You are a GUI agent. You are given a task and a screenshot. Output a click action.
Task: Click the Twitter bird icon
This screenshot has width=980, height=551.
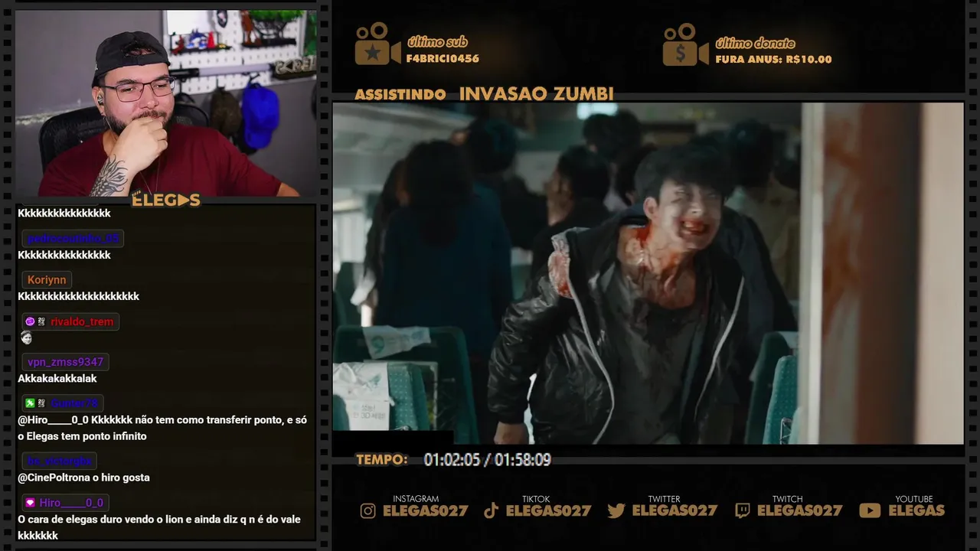point(616,510)
